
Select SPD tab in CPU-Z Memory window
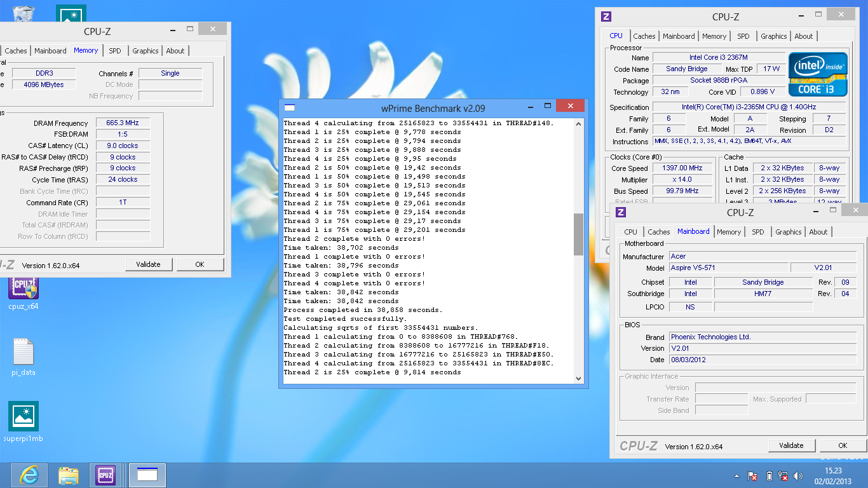[115, 51]
